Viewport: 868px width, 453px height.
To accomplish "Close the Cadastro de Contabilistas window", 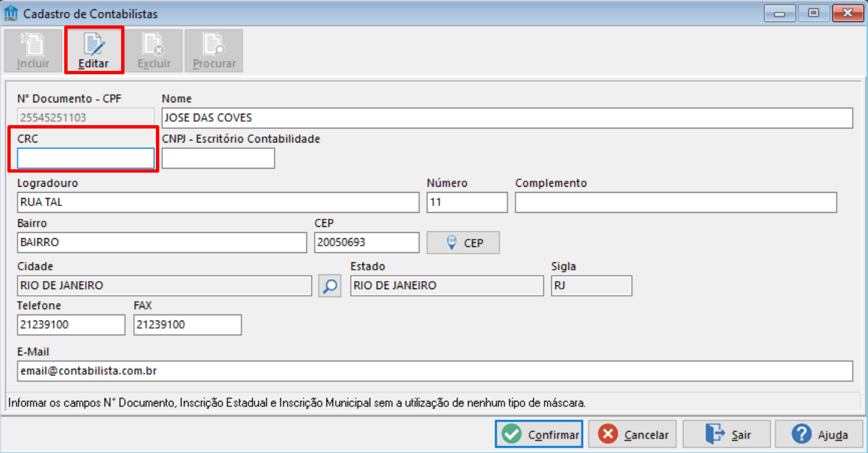I will (847, 13).
